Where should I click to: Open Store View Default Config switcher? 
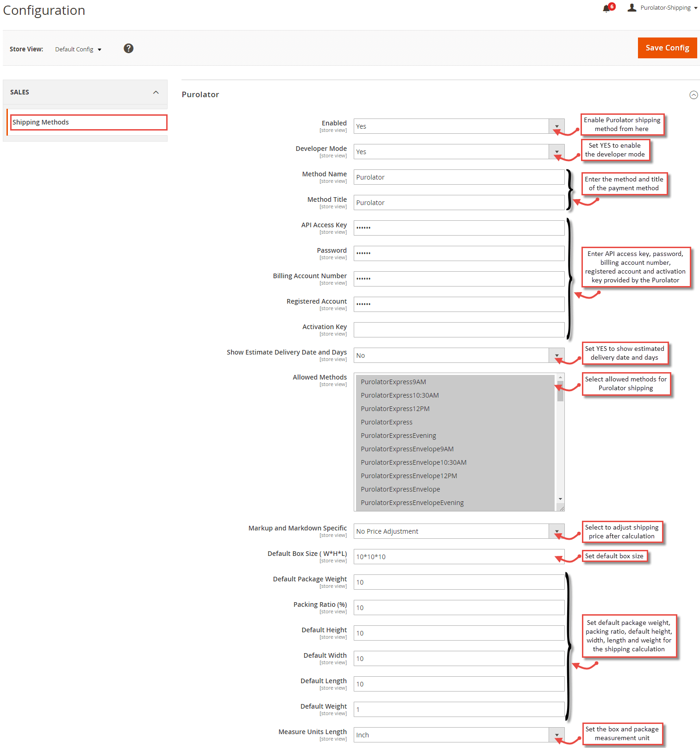78,49
